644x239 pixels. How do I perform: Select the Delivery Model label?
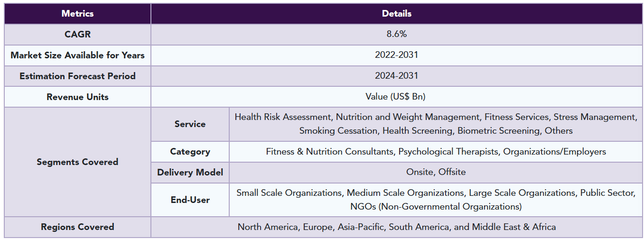190,173
